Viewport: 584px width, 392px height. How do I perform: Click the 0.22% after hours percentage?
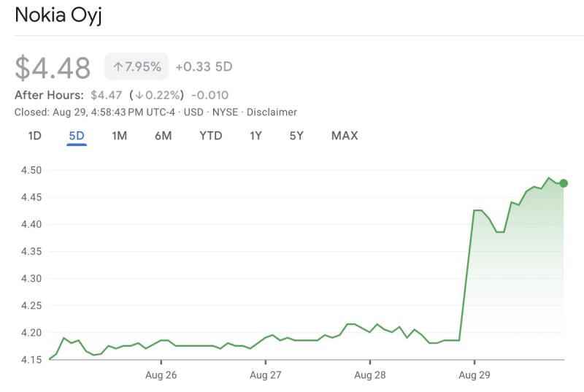(163, 95)
